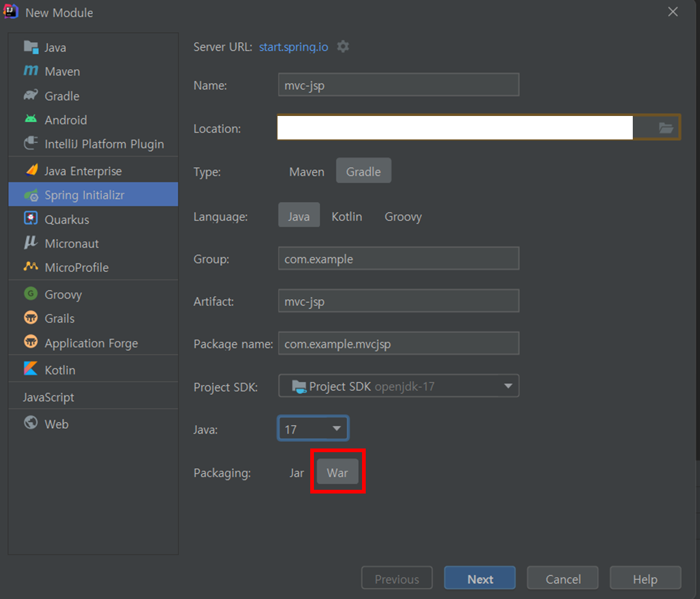
Task: Click the Java folder icon in sidebar
Action: [31, 47]
